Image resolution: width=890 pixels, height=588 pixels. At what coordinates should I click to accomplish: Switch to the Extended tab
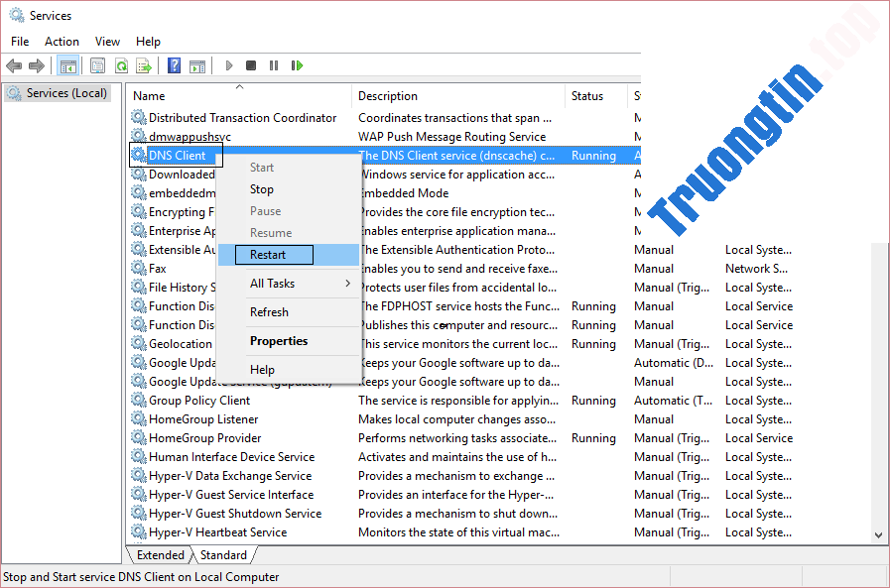click(161, 555)
